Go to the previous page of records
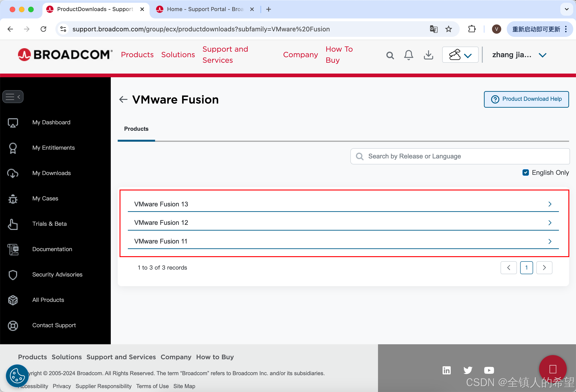This screenshot has width=576, height=392. [509, 268]
